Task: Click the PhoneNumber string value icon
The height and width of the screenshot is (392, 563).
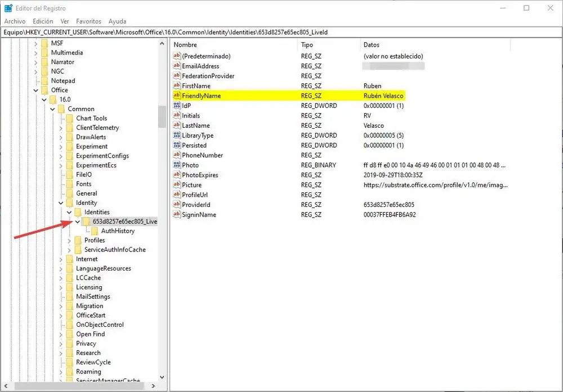Action: [x=177, y=155]
